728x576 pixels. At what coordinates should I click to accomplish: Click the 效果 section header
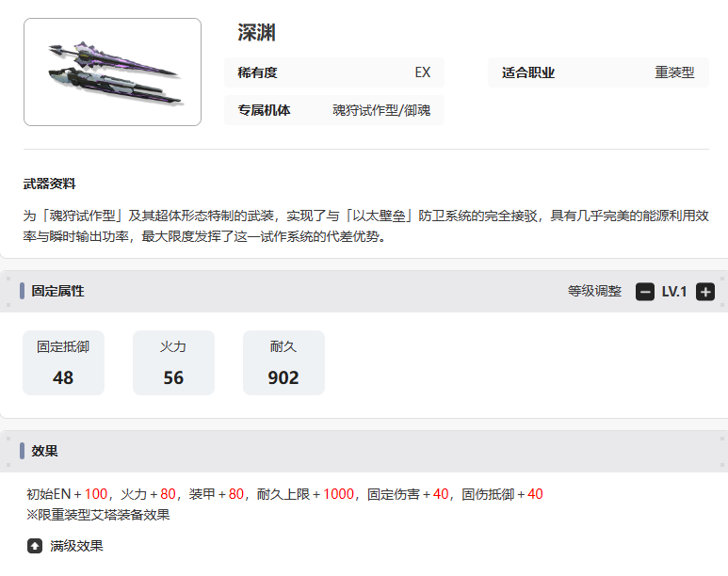(44, 452)
